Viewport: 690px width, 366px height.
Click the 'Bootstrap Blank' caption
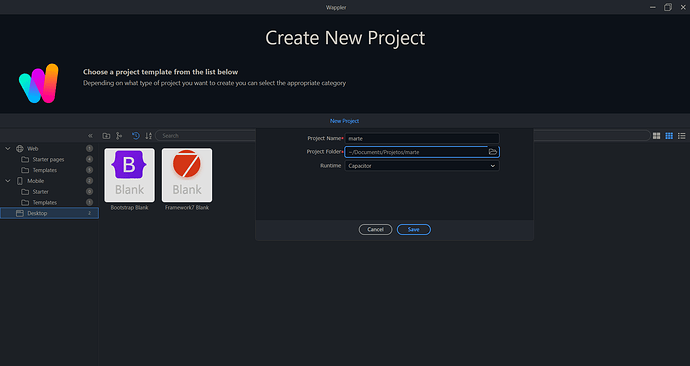[129, 208]
